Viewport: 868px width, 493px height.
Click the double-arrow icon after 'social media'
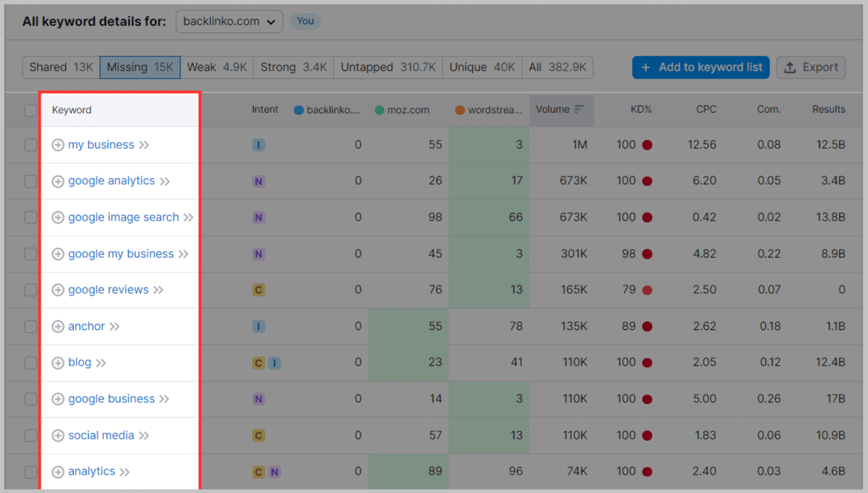coord(144,435)
